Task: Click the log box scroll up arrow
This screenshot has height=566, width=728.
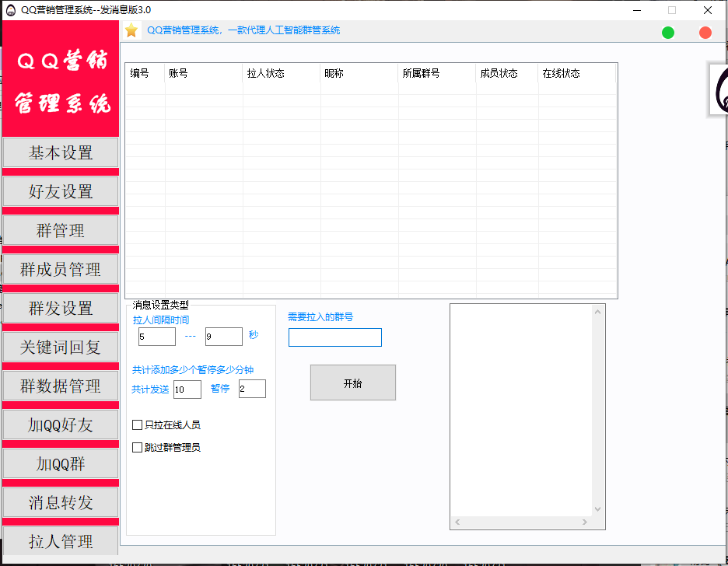Action: (x=597, y=312)
